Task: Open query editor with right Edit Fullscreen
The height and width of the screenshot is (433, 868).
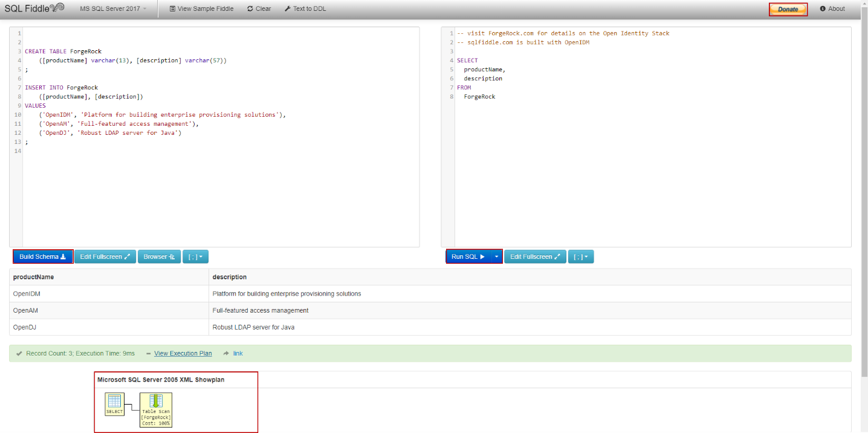Action: click(x=535, y=256)
